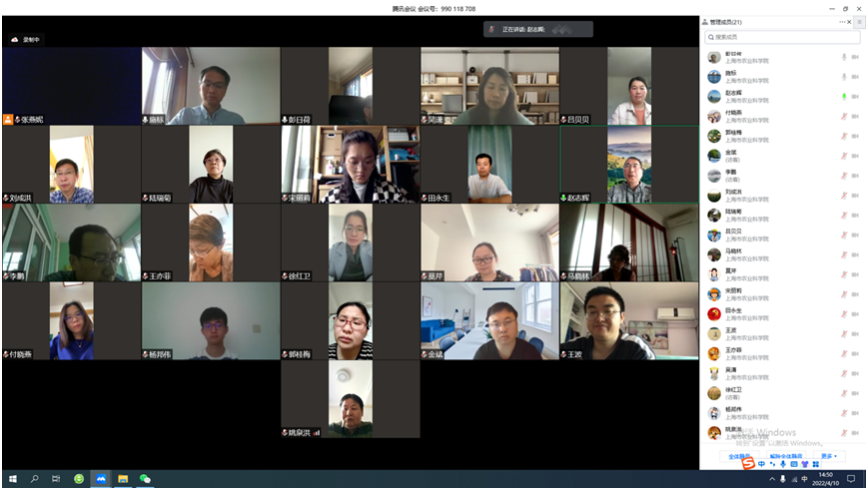The height and width of the screenshot is (490, 868).
Task: Click the camera icon next to 金斌
Action: coord(855,155)
